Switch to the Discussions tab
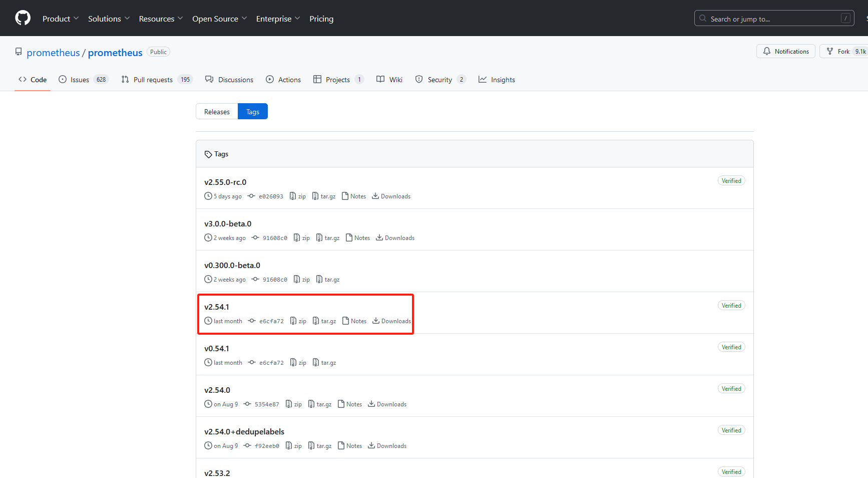This screenshot has height=478, width=868. pos(229,80)
